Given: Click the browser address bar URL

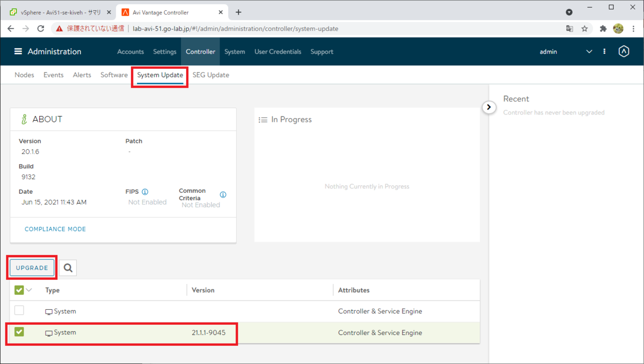Looking at the screenshot, I should [x=236, y=28].
